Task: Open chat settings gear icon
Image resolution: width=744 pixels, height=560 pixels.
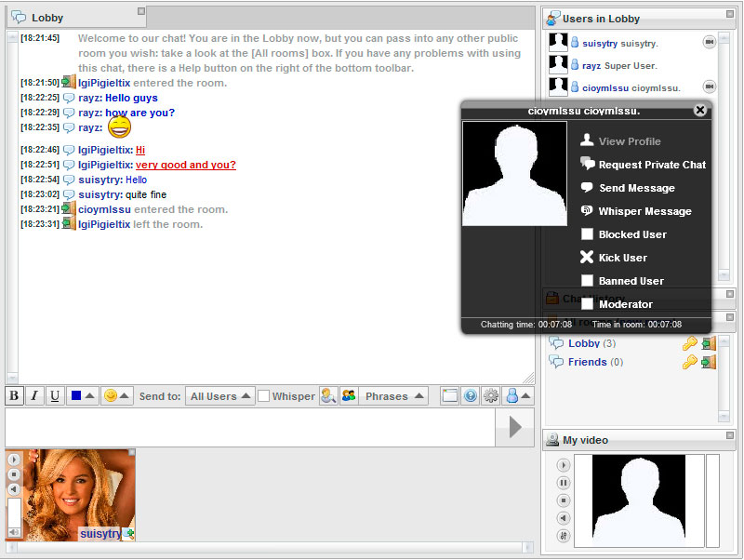Action: click(x=490, y=395)
